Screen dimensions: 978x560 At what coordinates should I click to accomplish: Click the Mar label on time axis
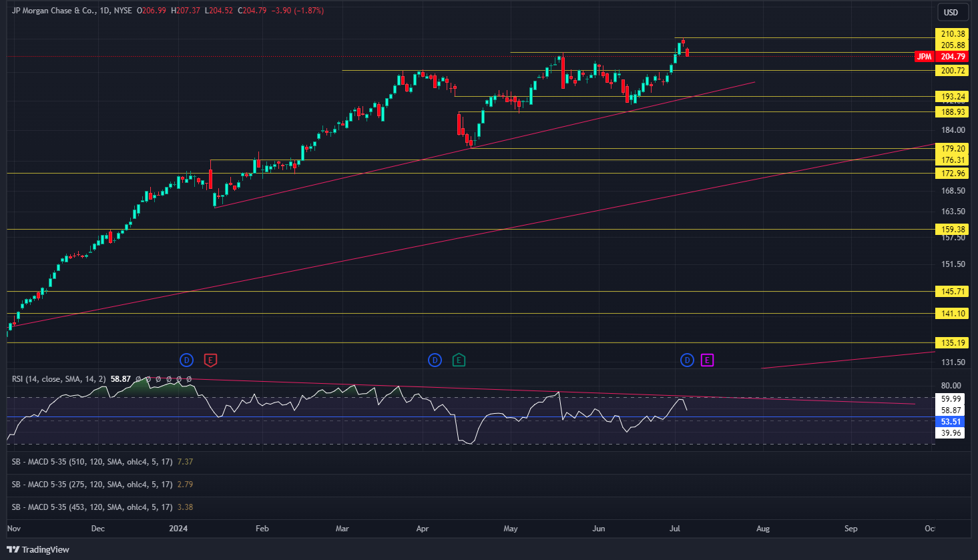click(342, 529)
